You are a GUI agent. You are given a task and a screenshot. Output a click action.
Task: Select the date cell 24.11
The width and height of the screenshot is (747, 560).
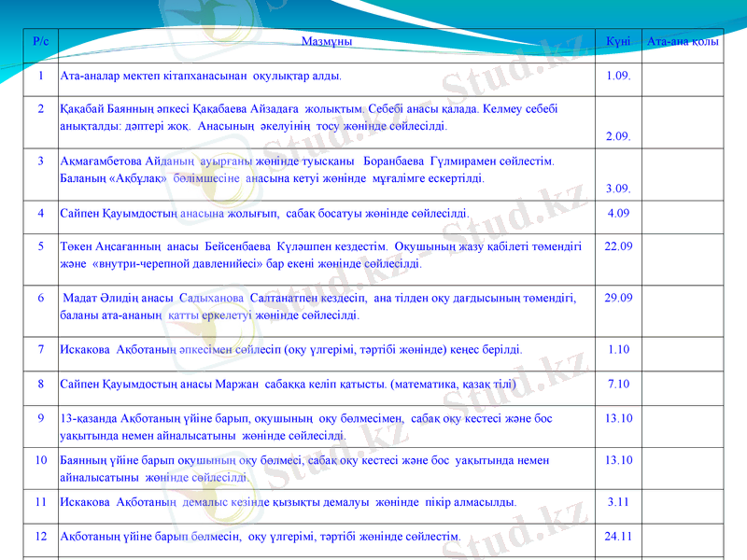pos(617,537)
